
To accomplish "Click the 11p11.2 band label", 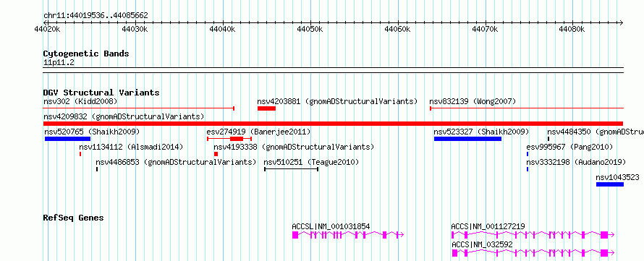I will [x=59, y=62].
